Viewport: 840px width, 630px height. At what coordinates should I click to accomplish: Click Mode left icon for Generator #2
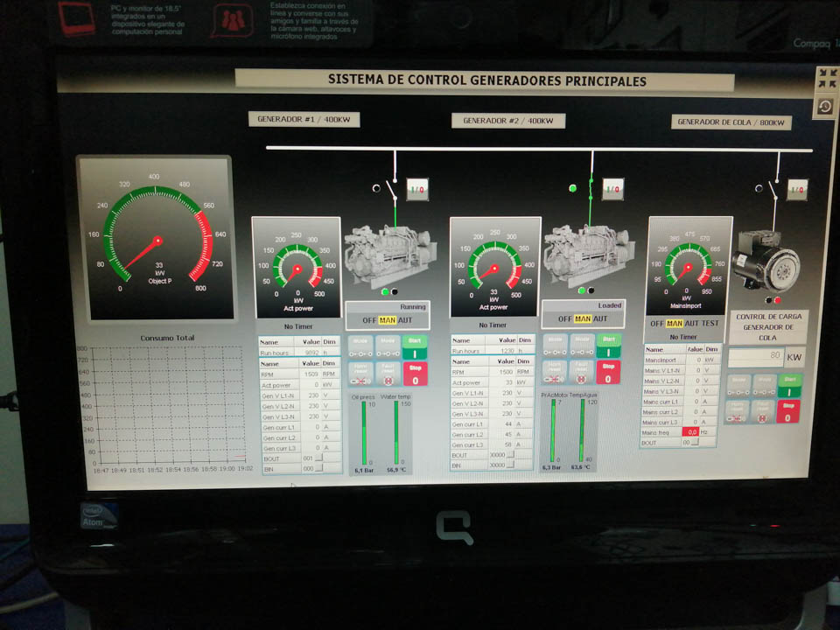click(555, 345)
